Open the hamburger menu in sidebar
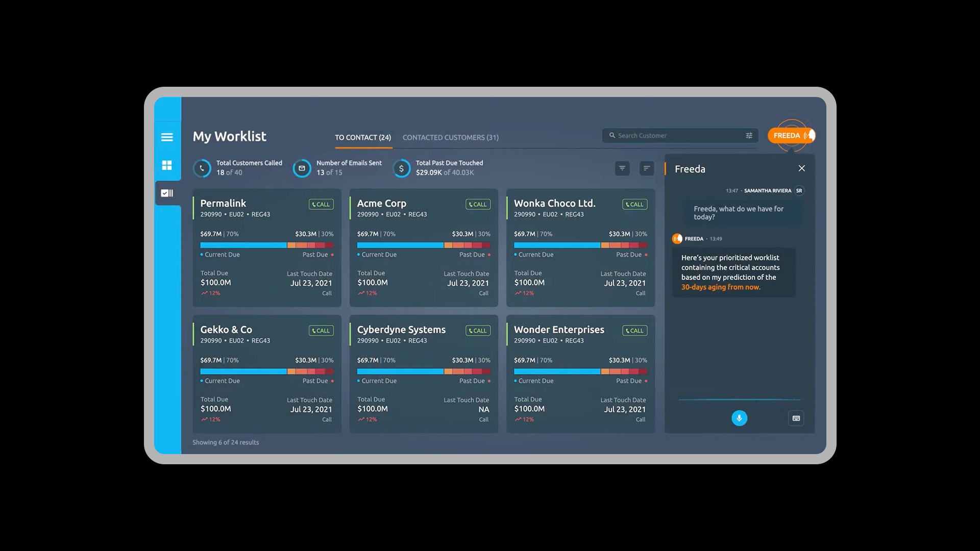The width and height of the screenshot is (980, 551). coord(167,137)
